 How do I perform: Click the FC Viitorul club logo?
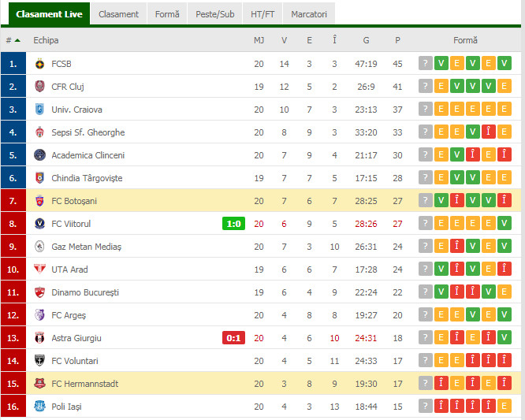(39, 224)
